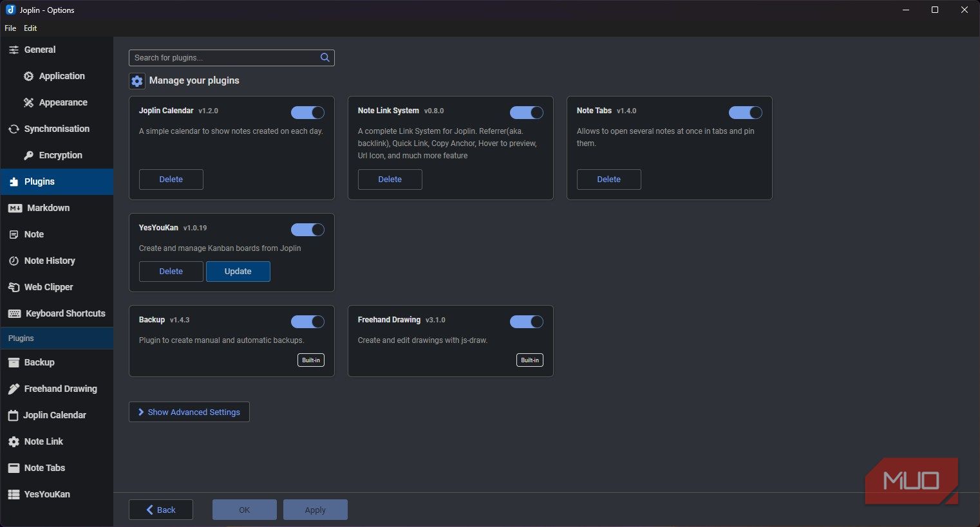The image size is (980, 527).
Task: Click the Note Link gear icon
Action: 14,441
